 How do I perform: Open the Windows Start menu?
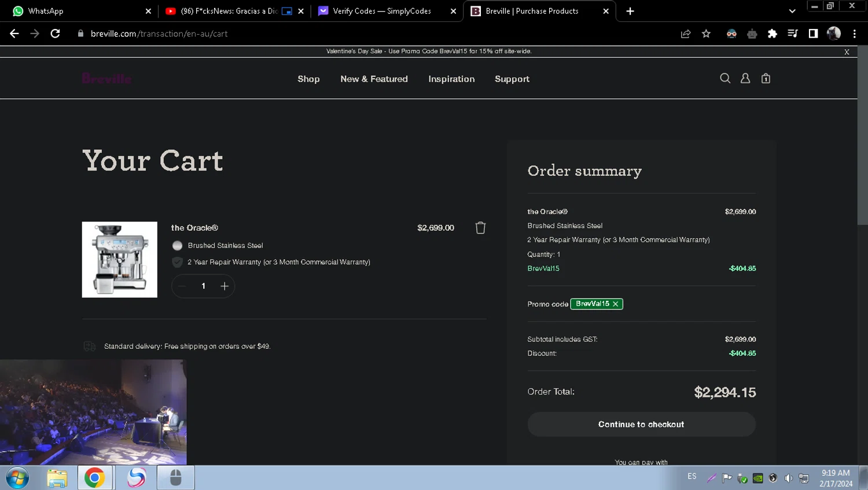pos(17,478)
